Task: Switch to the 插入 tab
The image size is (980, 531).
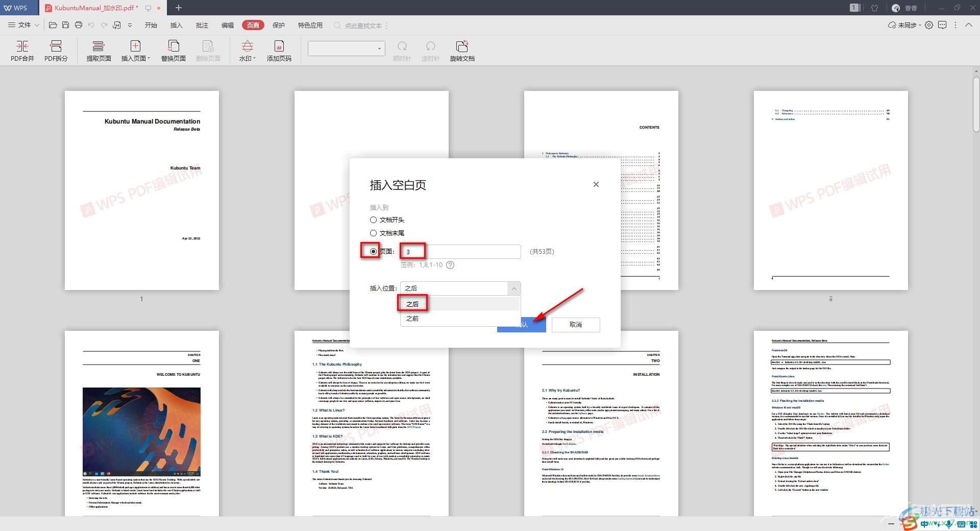Action: [x=177, y=25]
